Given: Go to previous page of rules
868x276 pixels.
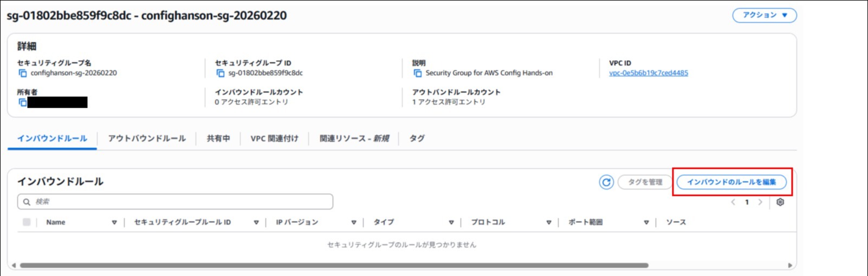Looking at the screenshot, I should pos(733,202).
